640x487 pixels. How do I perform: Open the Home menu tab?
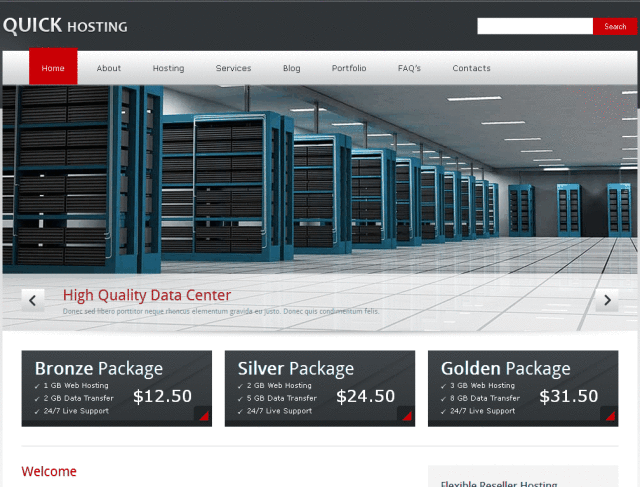53,67
